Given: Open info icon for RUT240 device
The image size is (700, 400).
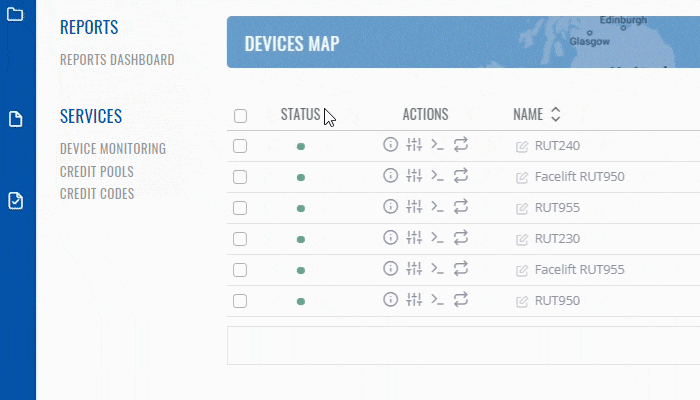Looking at the screenshot, I should point(391,145).
